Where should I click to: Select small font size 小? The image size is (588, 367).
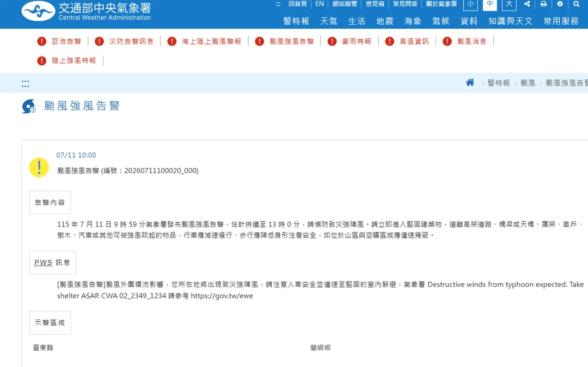(470, 4)
